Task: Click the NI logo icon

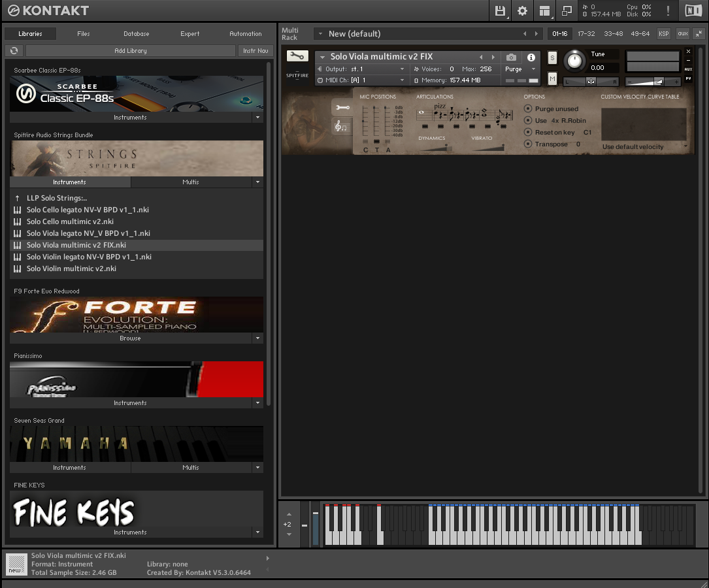Action: click(x=693, y=10)
